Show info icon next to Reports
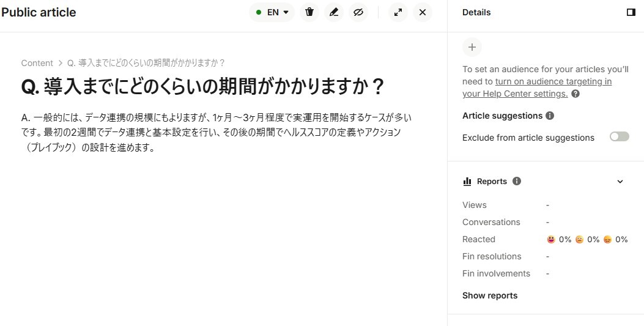This screenshot has width=644, height=326. 517,181
